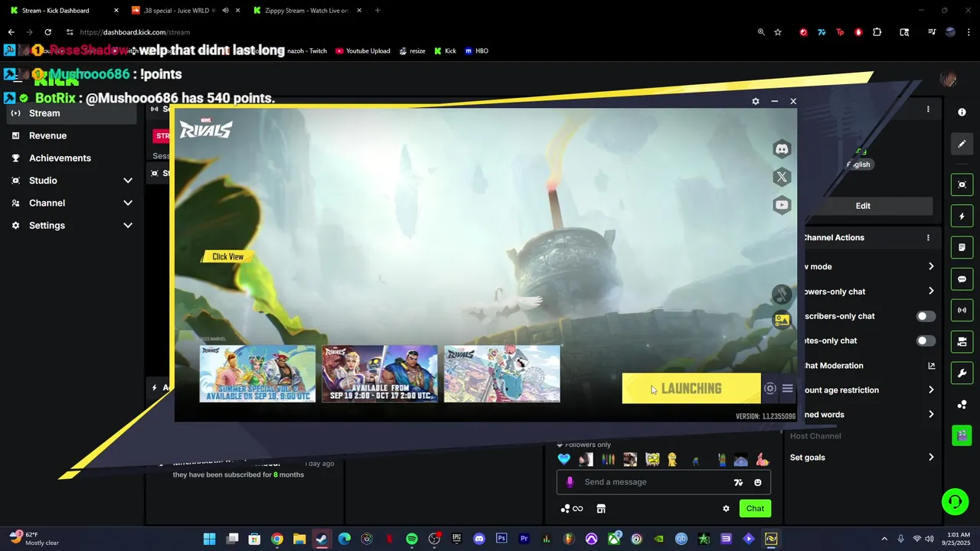Image resolution: width=980 pixels, height=551 pixels.
Task: Click the purple microphone icon in chat box
Action: (x=570, y=482)
